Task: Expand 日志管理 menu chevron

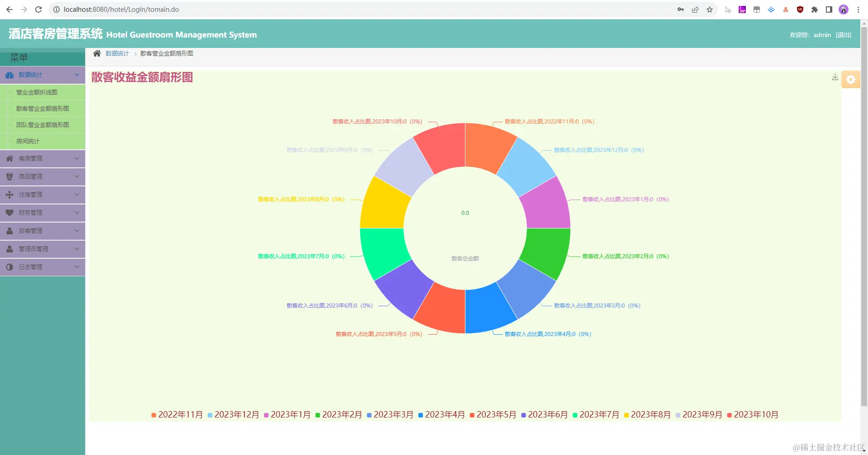Action: click(77, 267)
